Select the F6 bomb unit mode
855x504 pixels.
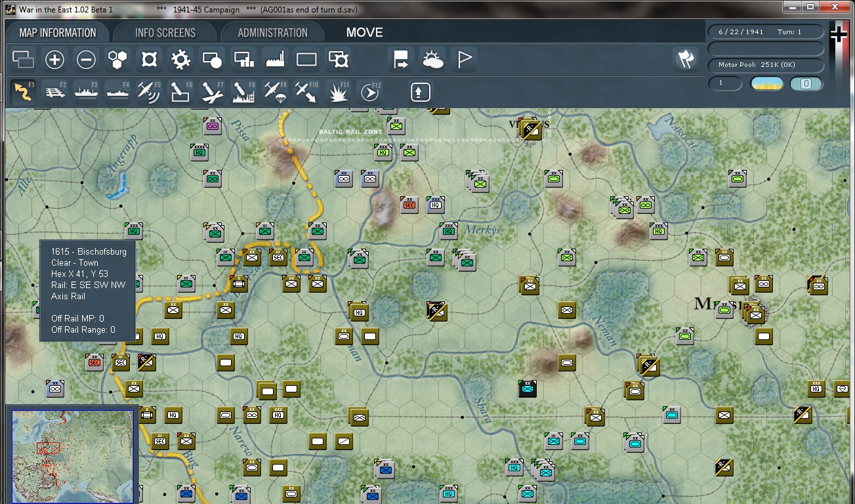180,92
